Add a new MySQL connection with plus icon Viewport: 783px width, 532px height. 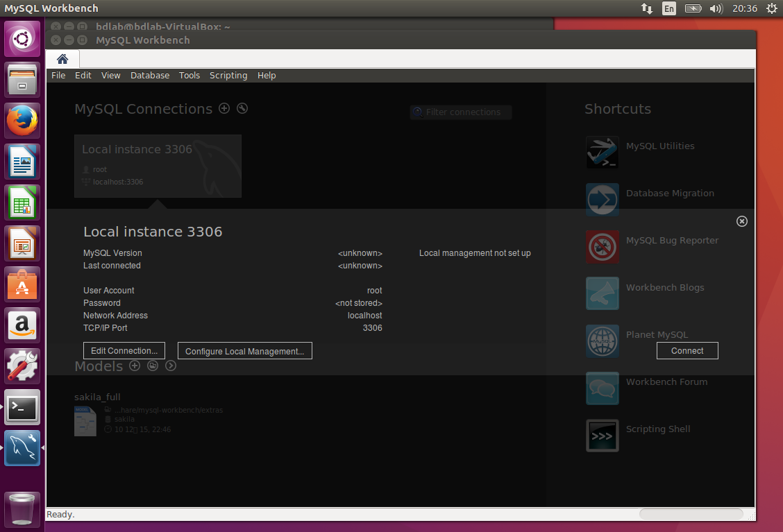coord(224,108)
